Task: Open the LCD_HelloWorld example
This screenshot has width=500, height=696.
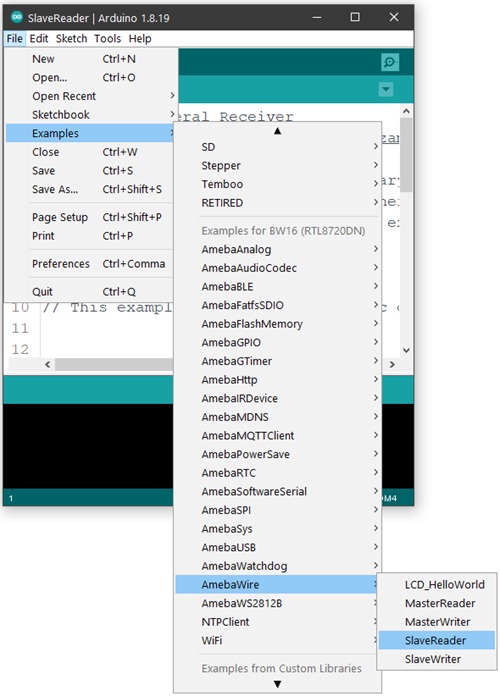Action: click(437, 585)
